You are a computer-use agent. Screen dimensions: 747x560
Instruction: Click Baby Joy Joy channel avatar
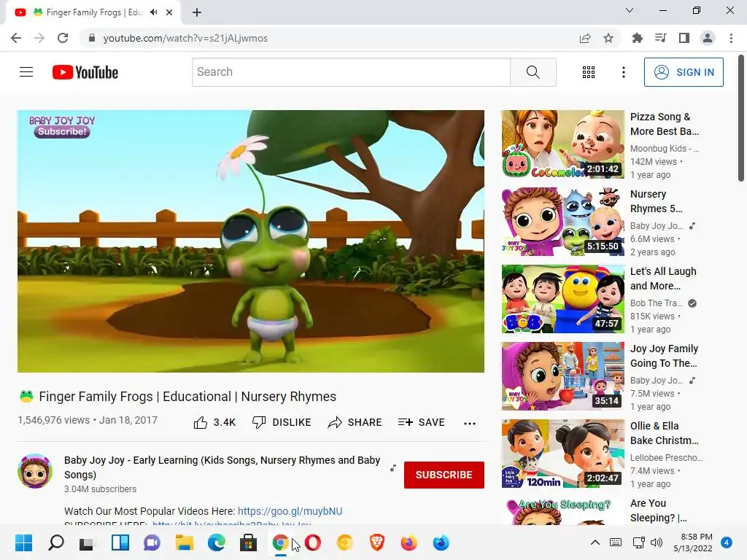pos(35,471)
